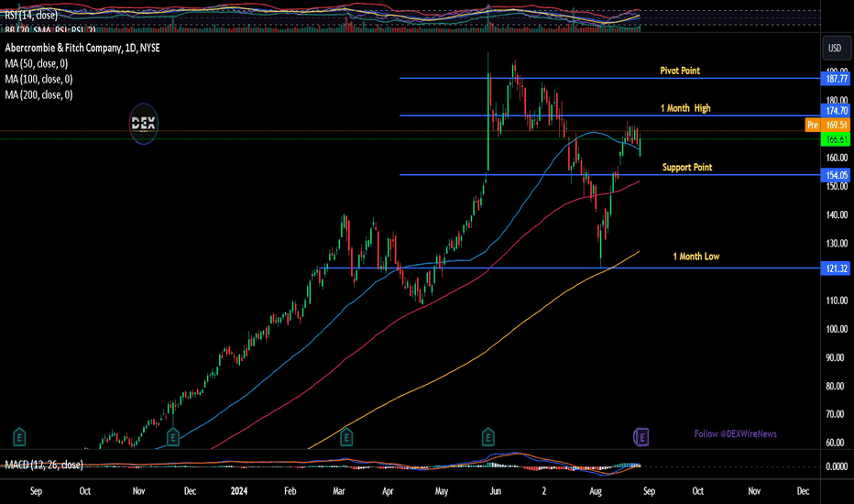This screenshot has height=504, width=854.
Task: Click the 100.00 price scale value
Action: click(836, 330)
